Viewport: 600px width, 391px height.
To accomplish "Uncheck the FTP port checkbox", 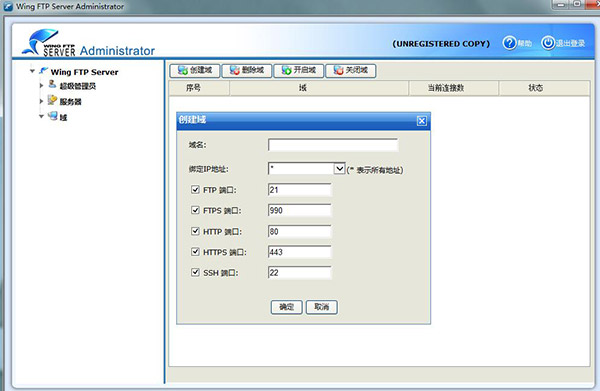I will (195, 189).
